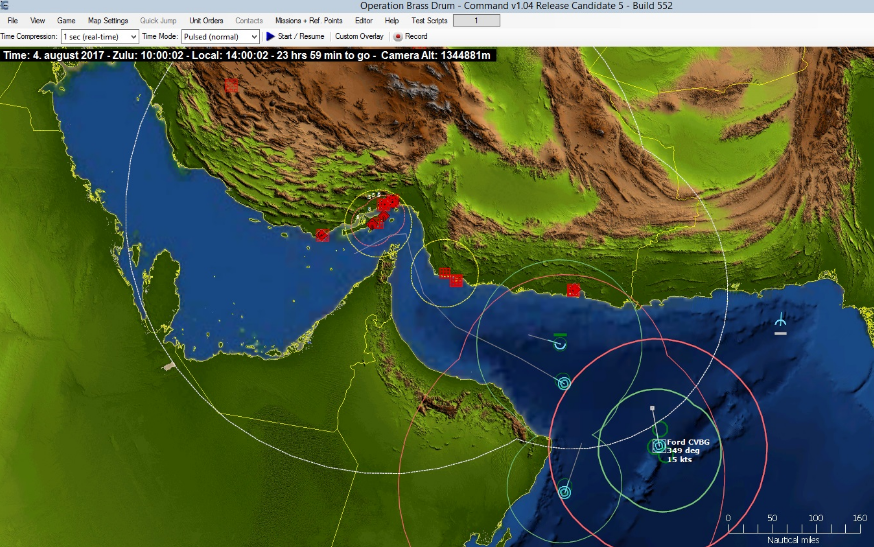
Task: Open the Test Scripts menu
Action: (x=429, y=21)
